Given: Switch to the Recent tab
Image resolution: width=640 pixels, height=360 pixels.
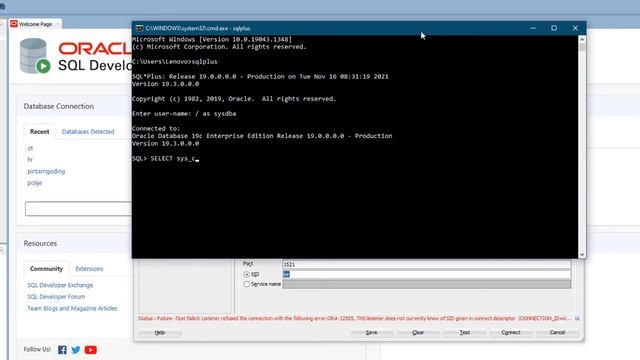Looking at the screenshot, I should click(x=40, y=131).
